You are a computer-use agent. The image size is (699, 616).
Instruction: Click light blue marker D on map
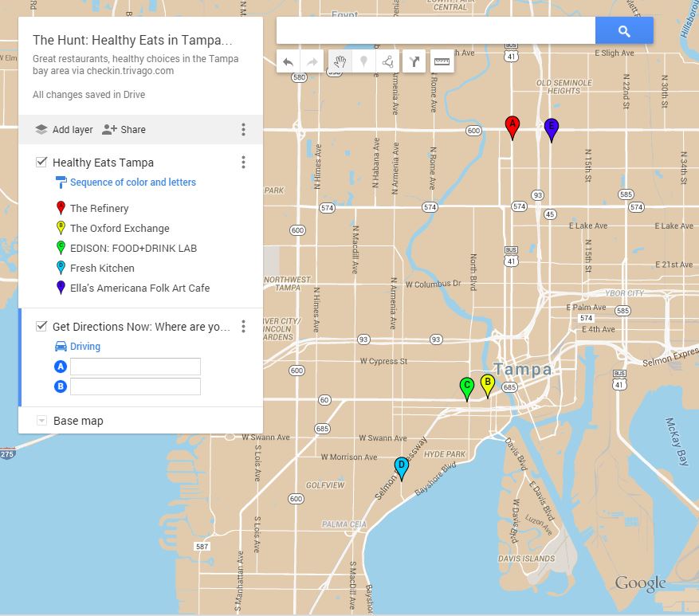[x=401, y=469]
